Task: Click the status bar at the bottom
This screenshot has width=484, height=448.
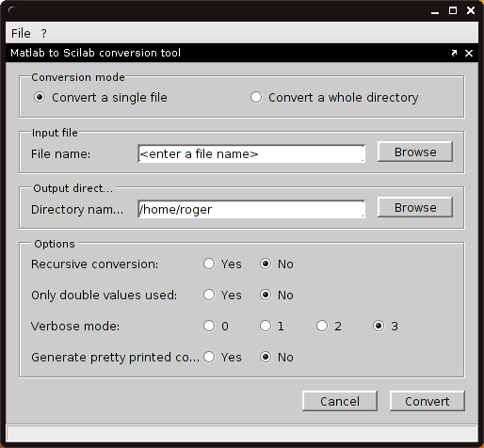Action: pos(242,433)
